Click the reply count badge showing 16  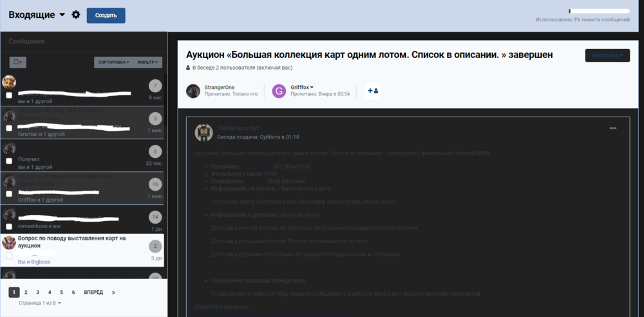point(155,185)
